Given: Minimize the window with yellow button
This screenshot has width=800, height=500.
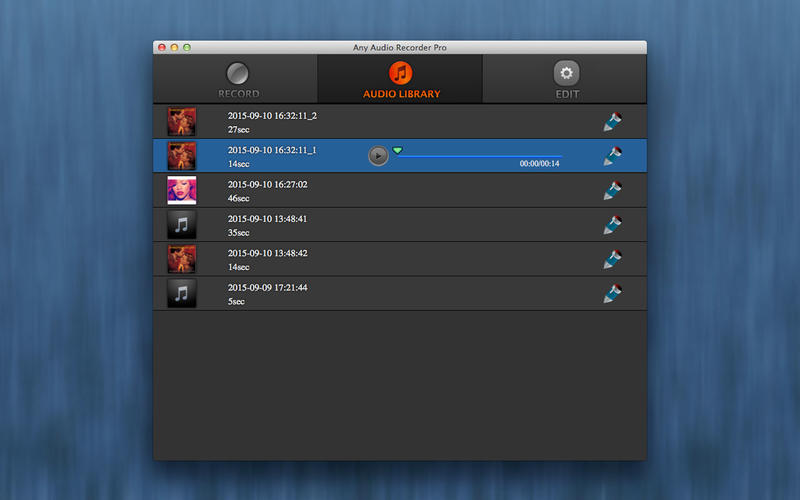Looking at the screenshot, I should point(174,47).
